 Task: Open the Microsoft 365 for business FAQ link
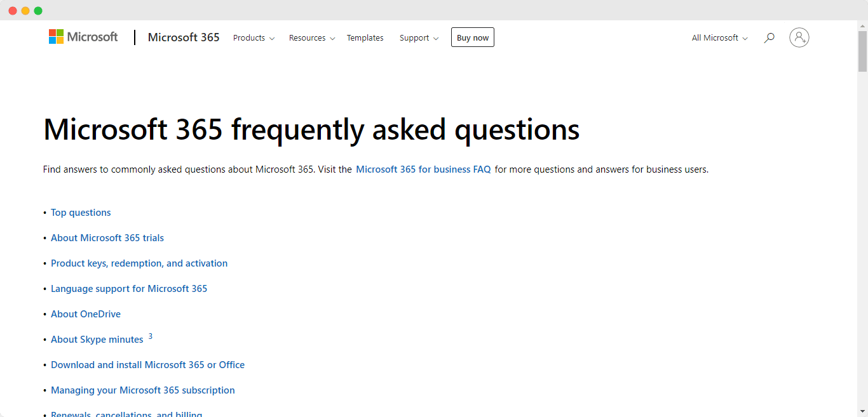pos(423,169)
